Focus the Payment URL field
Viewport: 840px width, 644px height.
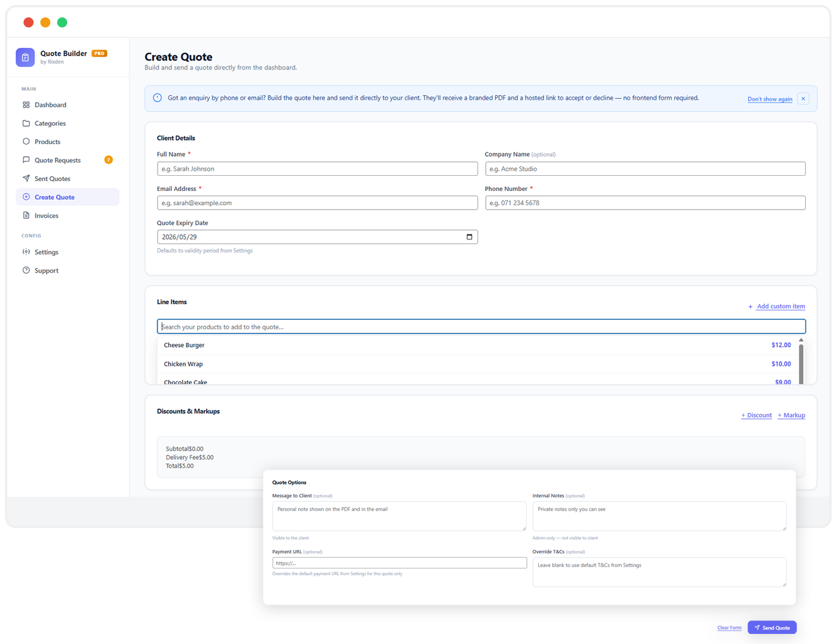pyautogui.click(x=399, y=563)
